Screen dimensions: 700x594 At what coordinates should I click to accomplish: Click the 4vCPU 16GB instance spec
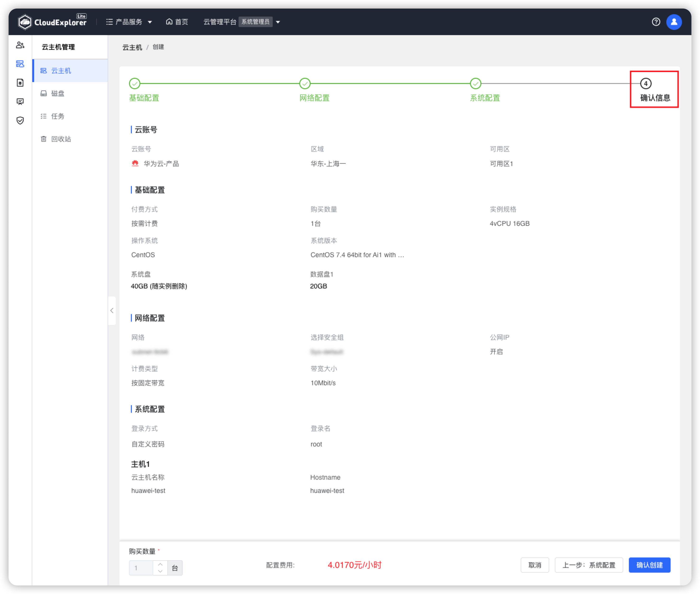(510, 224)
